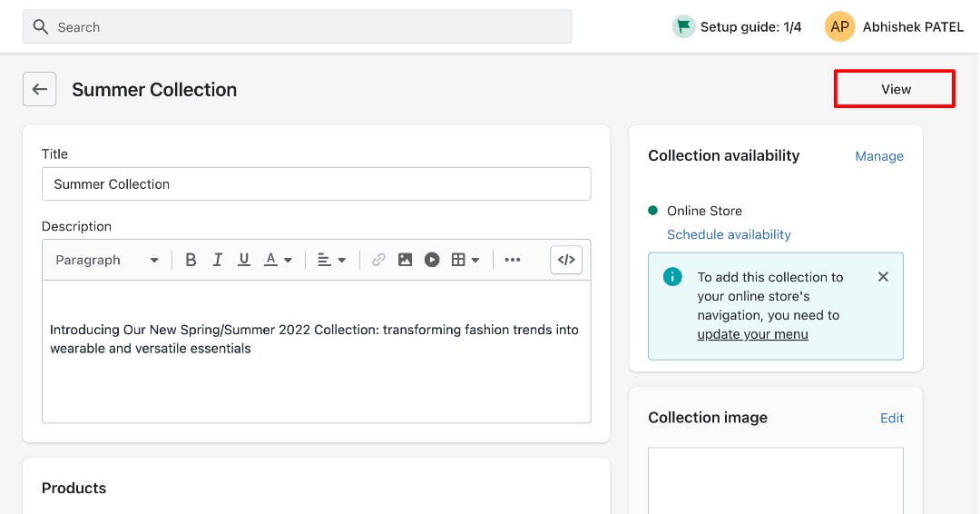
Task: Click the Online Store text
Action: point(704,211)
